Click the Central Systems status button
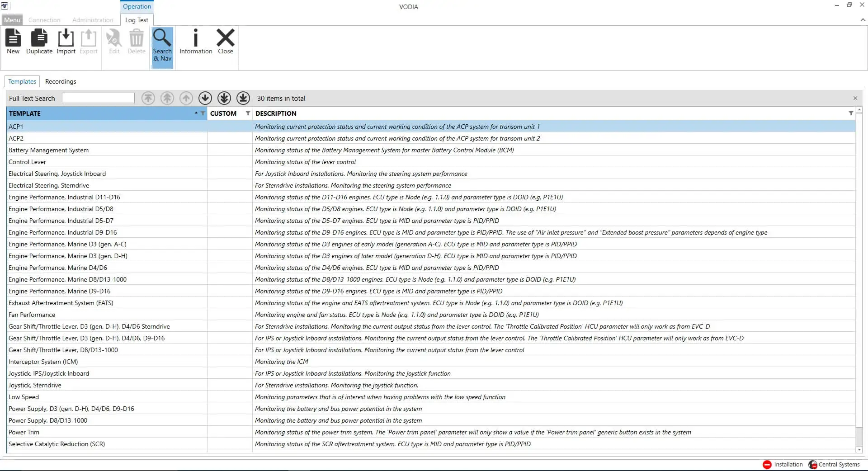Viewport: 868px width, 471px height. pyautogui.click(x=834, y=464)
